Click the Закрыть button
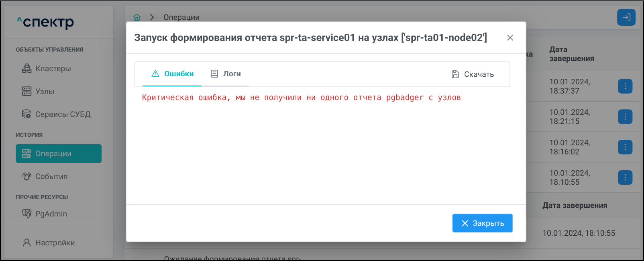644x261 pixels. click(x=483, y=223)
